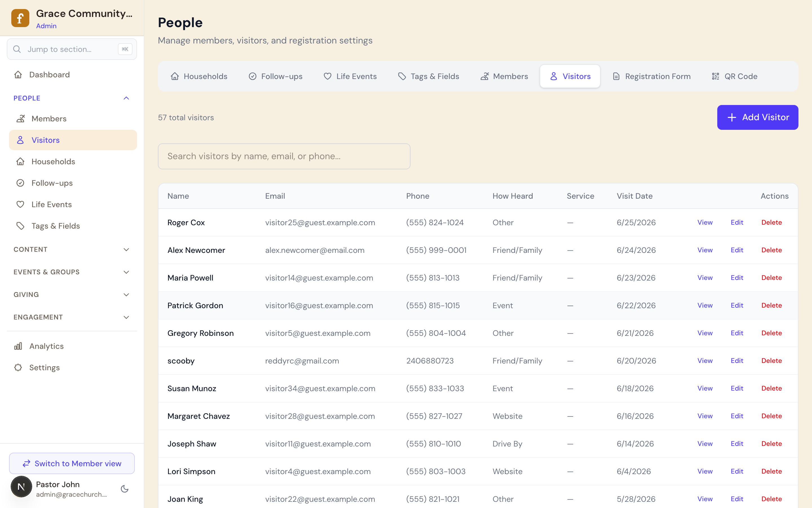
Task: Click the 57 total visitors label
Action: 186,118
